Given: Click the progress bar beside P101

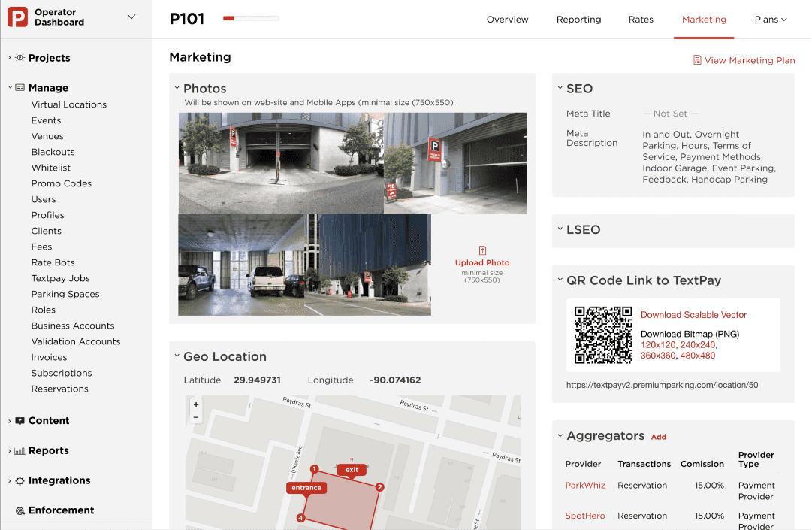Looking at the screenshot, I should coord(251,19).
